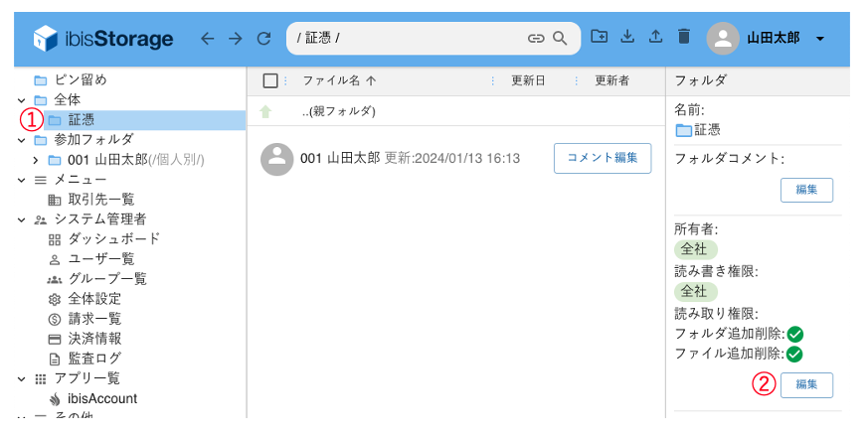Reload the current folder view
The height and width of the screenshot is (435, 868).
(263, 39)
